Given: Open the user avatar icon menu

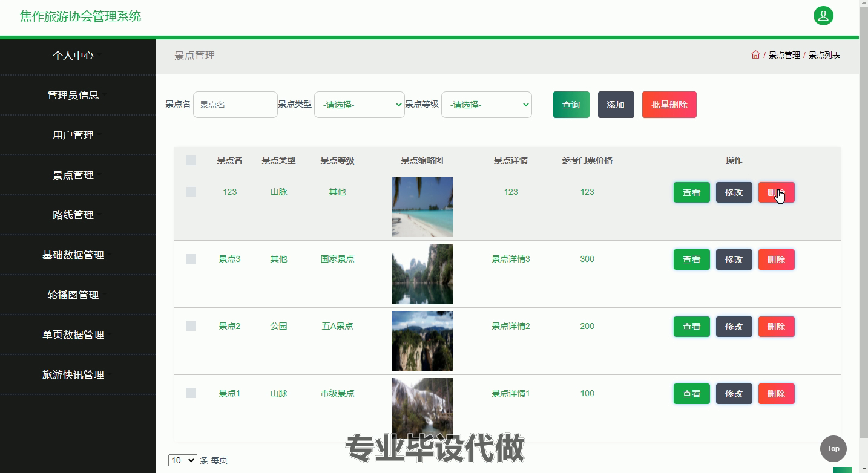Looking at the screenshot, I should click(x=823, y=16).
